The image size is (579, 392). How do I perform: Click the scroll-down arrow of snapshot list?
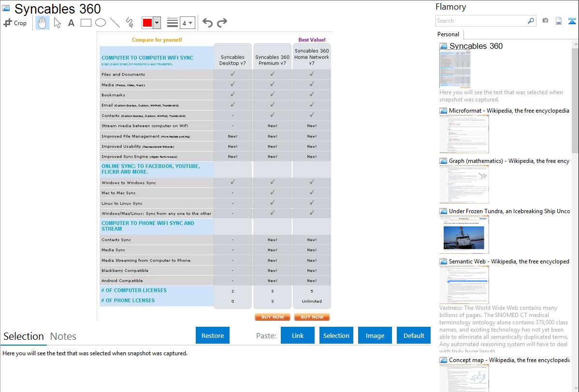tap(575, 388)
